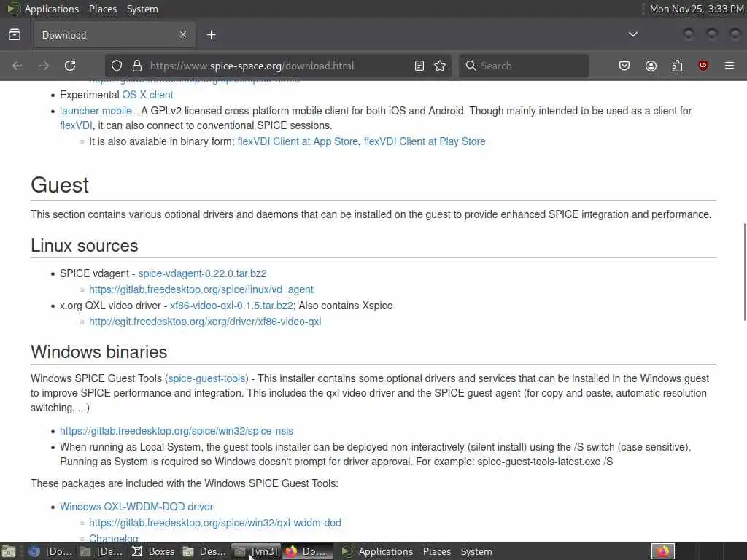Image resolution: width=747 pixels, height=560 pixels.
Task: Click the site security padlock icon
Action: (137, 66)
